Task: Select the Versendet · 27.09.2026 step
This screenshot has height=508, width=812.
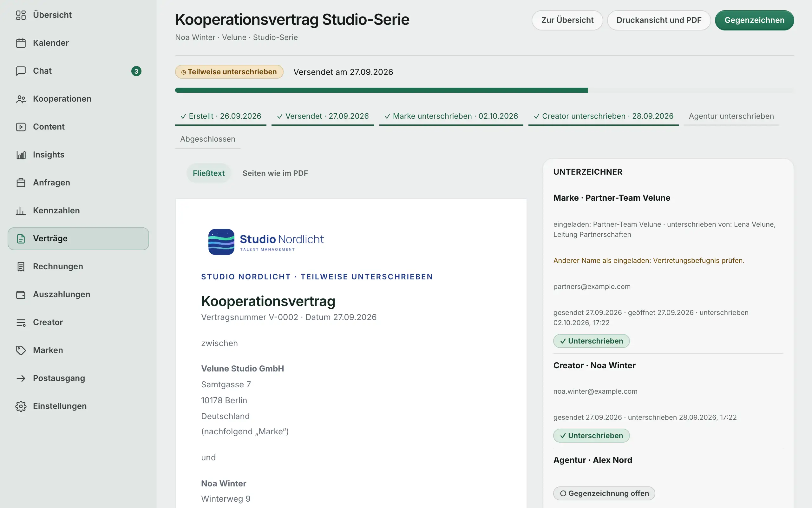Action: click(323, 116)
